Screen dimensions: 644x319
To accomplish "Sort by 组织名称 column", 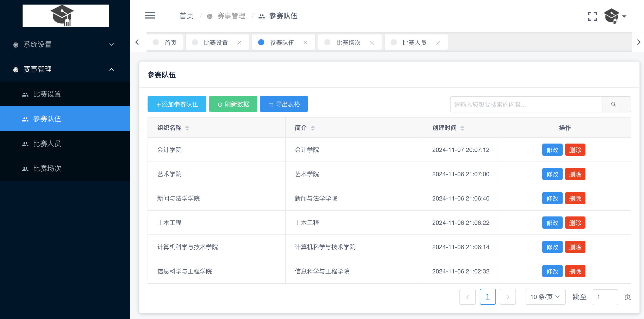I will pyautogui.click(x=187, y=128).
